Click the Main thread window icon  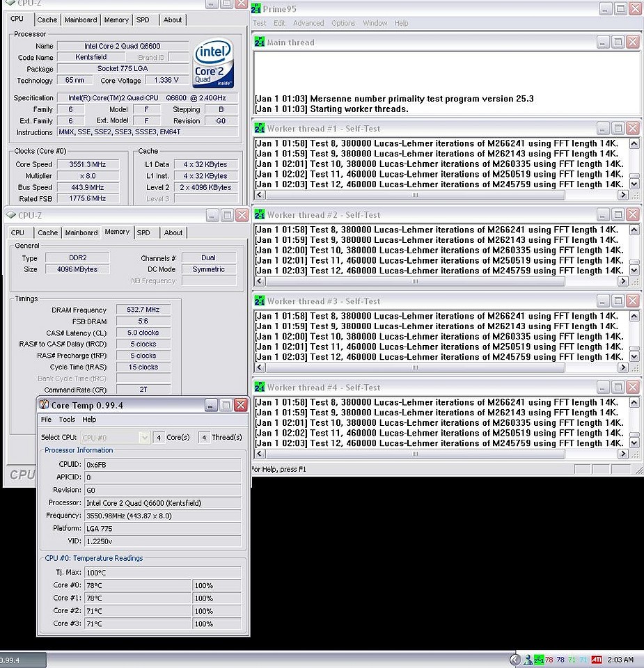coord(259,42)
